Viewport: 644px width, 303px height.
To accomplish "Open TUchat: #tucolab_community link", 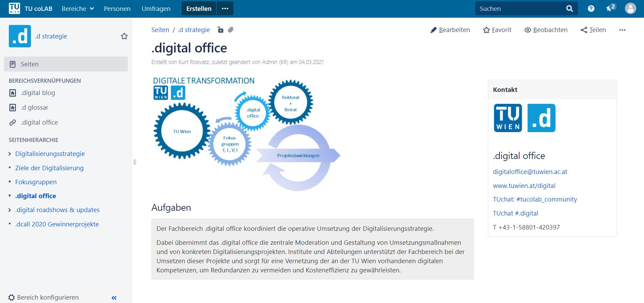I will point(535,199).
